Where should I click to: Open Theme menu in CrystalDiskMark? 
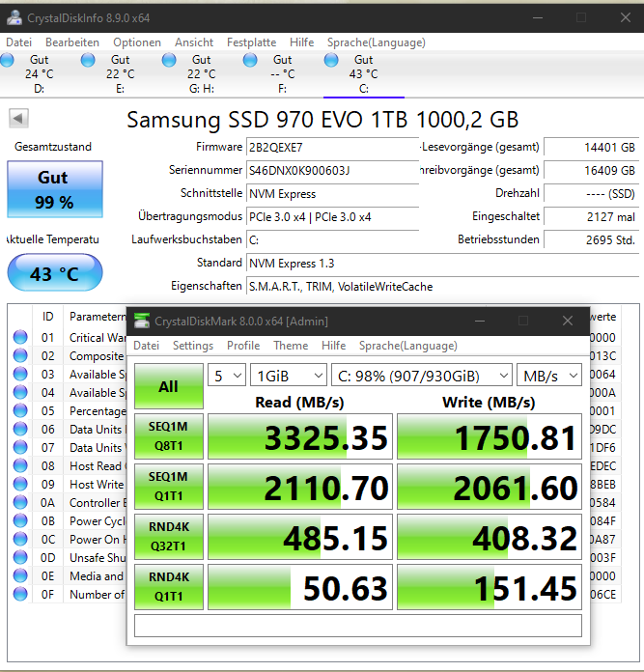pos(291,346)
